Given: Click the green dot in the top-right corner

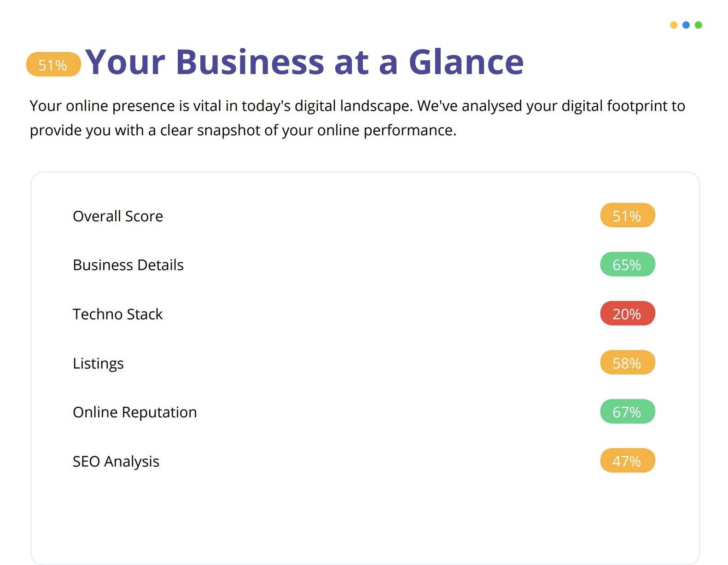Looking at the screenshot, I should 699,25.
